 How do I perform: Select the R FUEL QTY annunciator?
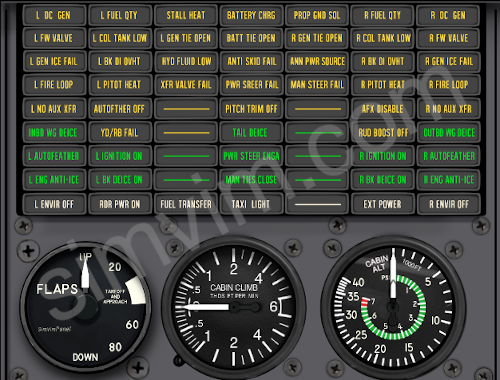[x=382, y=15]
